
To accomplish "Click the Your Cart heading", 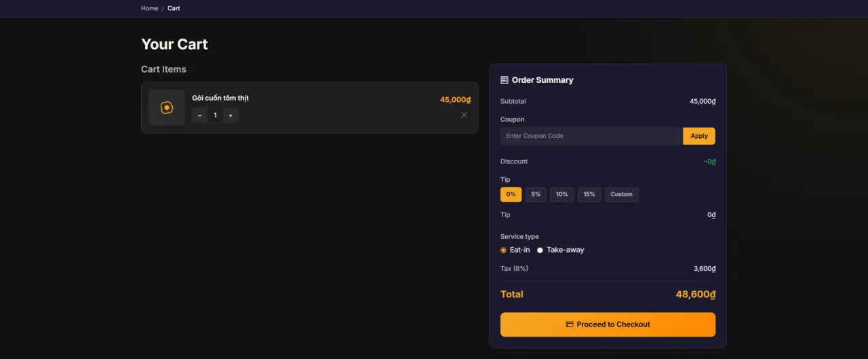I will [174, 44].
